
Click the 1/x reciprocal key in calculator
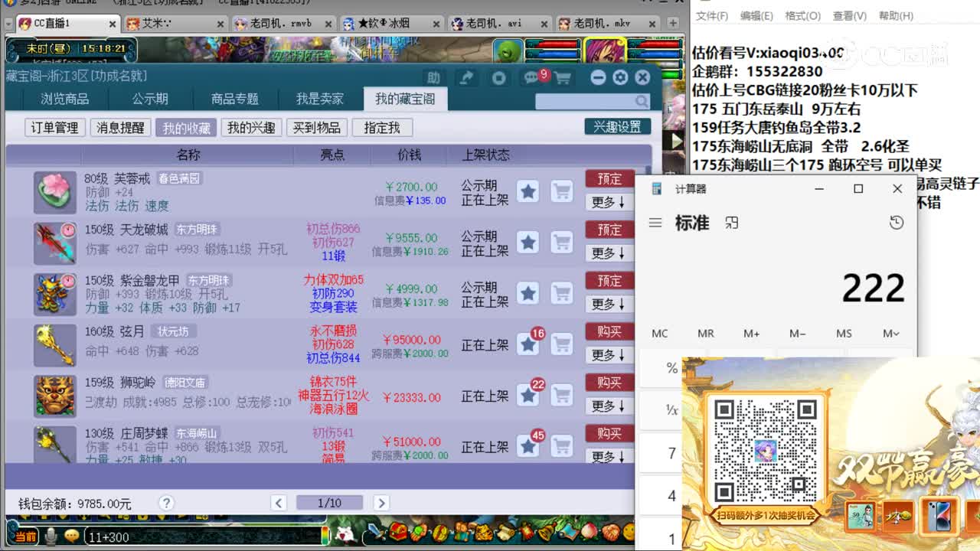coord(671,410)
